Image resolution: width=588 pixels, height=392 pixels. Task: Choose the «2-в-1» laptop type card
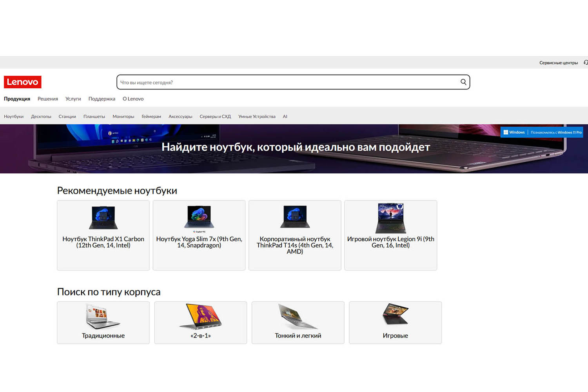point(200,323)
